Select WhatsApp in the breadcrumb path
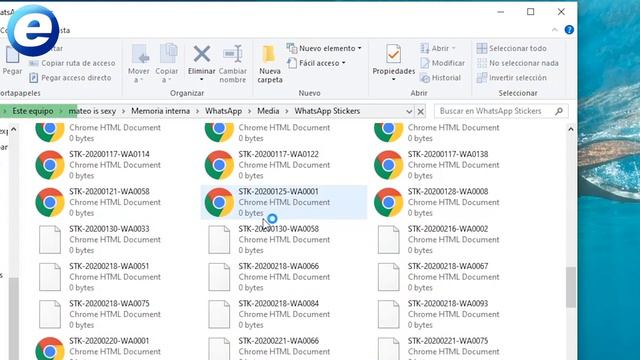 pos(223,111)
